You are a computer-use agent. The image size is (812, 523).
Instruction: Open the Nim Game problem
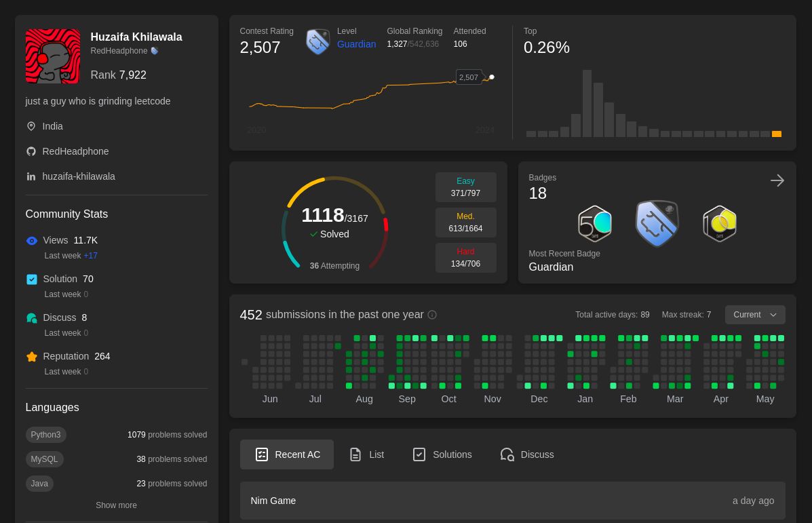(x=273, y=501)
